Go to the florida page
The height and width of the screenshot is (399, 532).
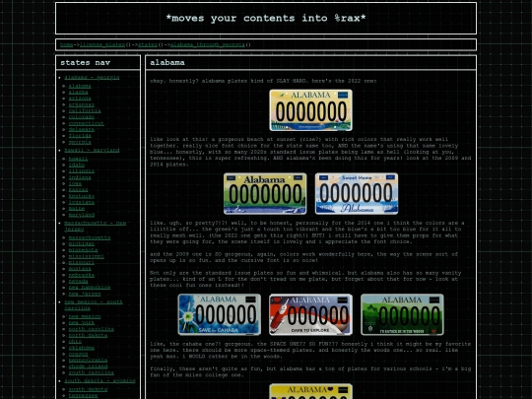pos(80,136)
